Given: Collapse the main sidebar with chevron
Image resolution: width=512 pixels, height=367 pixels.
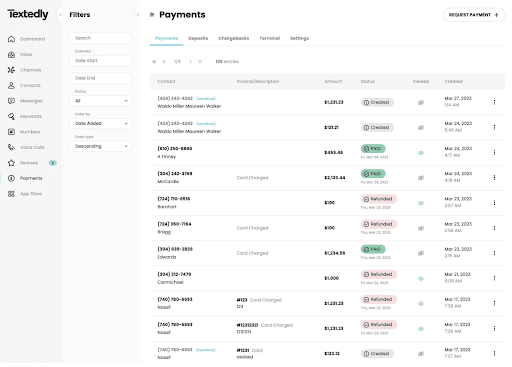Looking at the screenshot, I should point(60,14).
